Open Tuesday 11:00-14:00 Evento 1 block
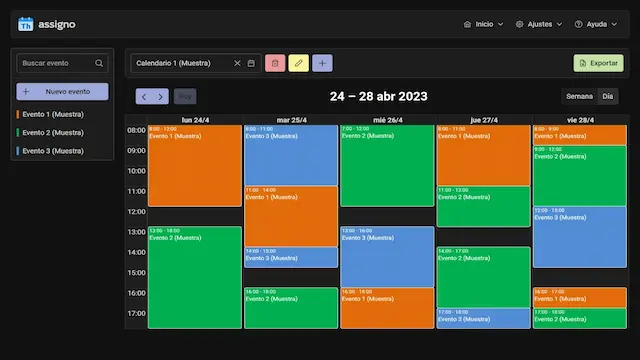 point(291,217)
